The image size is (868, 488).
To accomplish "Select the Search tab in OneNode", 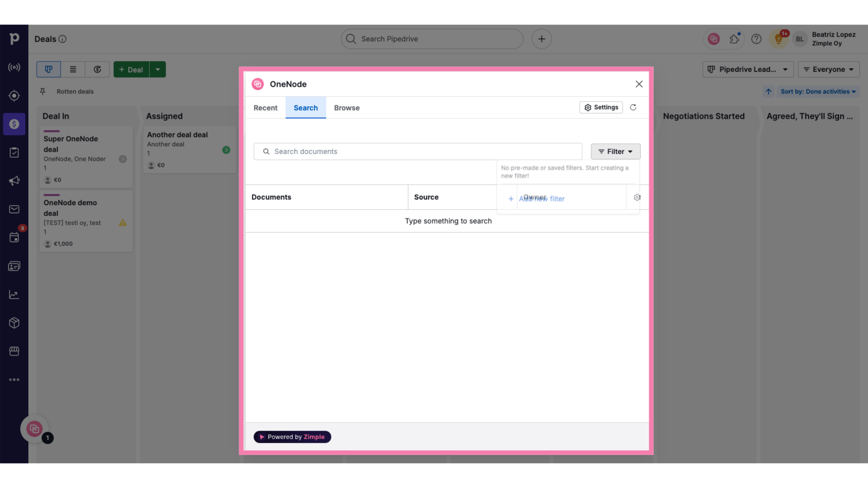I will pyautogui.click(x=306, y=107).
